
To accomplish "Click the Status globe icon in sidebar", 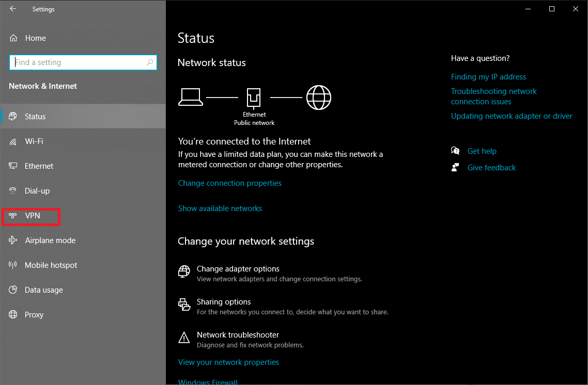I will click(13, 116).
